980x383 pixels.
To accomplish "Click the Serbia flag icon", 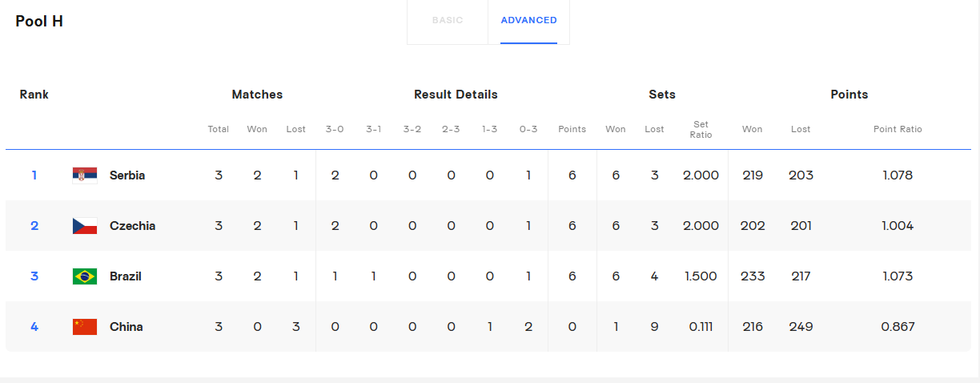I will (x=84, y=175).
